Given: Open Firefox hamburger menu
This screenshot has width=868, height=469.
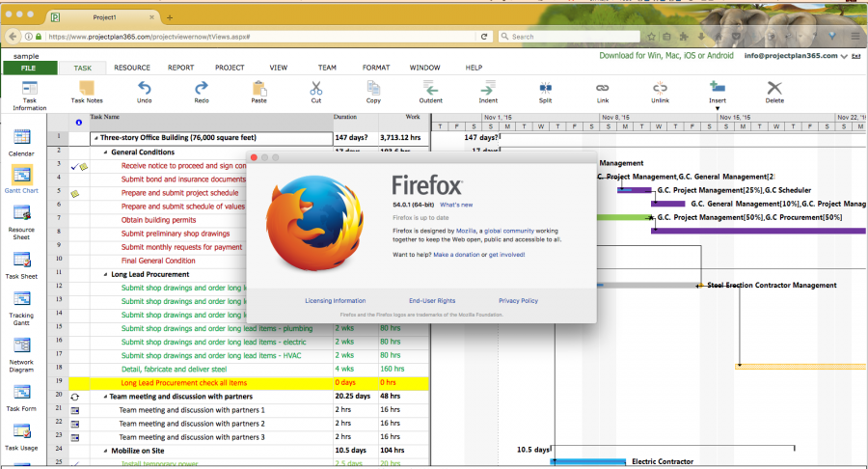Looking at the screenshot, I should (x=855, y=37).
